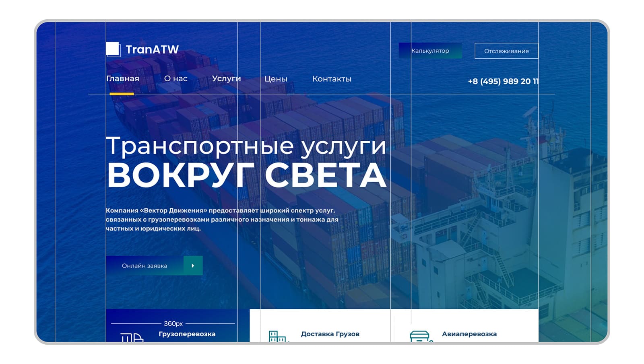The width and height of the screenshot is (644, 364).
Task: Navigate to Контакты
Action: tap(332, 79)
